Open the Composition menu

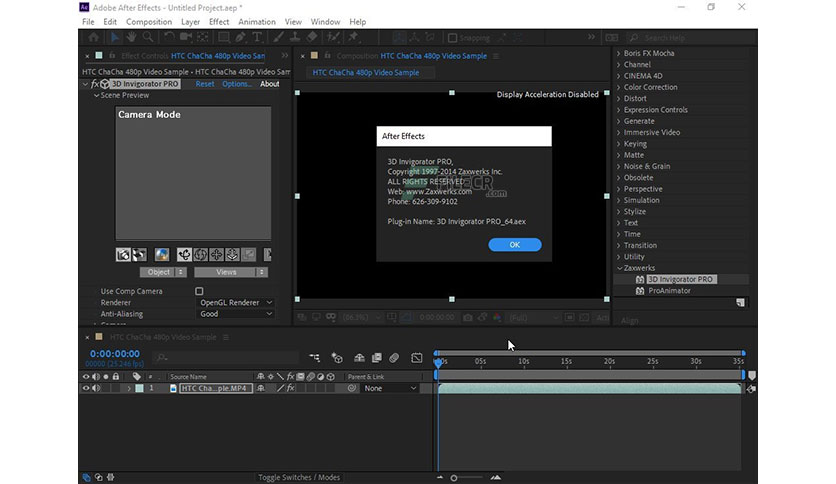pos(149,22)
